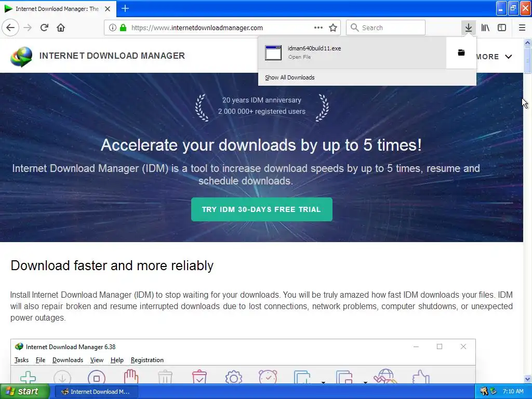The height and width of the screenshot is (399, 532).
Task: Click the green secure connection padlock
Action: pyautogui.click(x=123, y=28)
